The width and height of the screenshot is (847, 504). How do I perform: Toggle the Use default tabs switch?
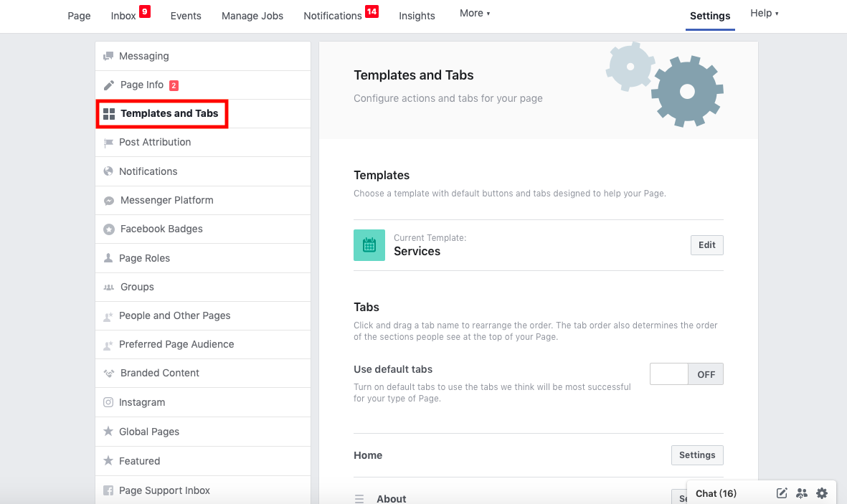[686, 374]
